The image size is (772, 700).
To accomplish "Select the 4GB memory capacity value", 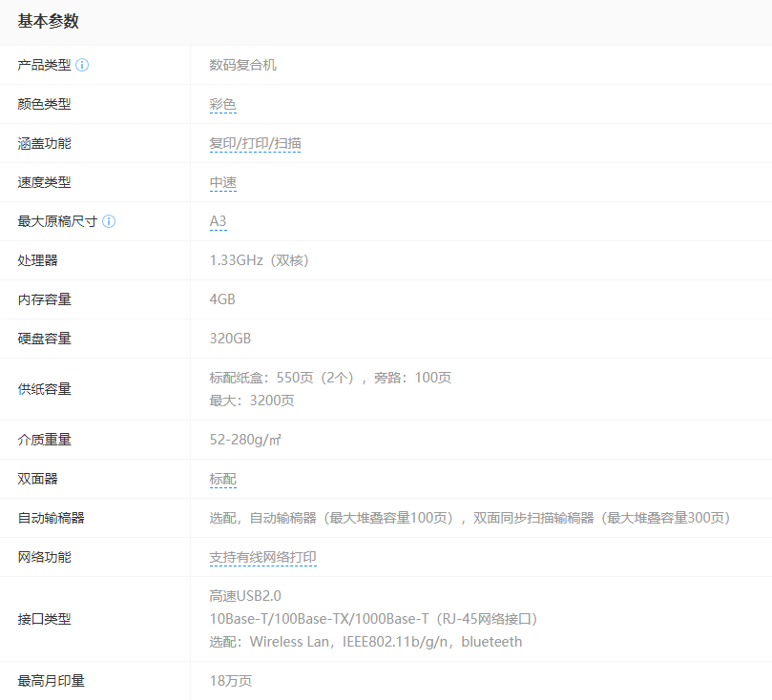I will click(x=221, y=299).
